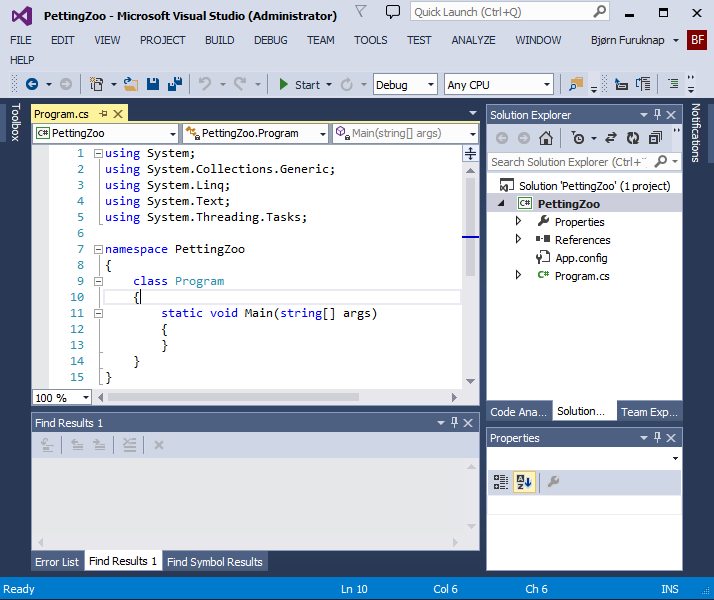Toggle auto hide pin on Find Results 1
This screenshot has width=714, height=600.
(454, 422)
